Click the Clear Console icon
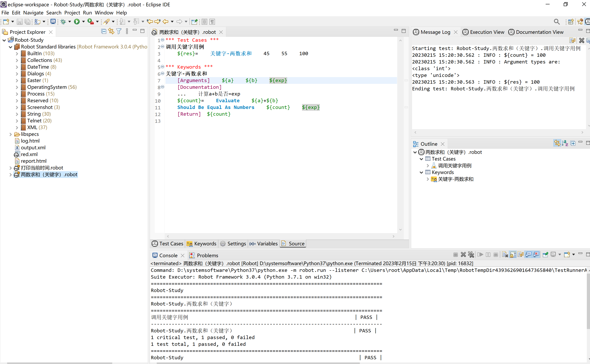Screen dimensions: 590x364 pyautogui.click(x=505, y=255)
